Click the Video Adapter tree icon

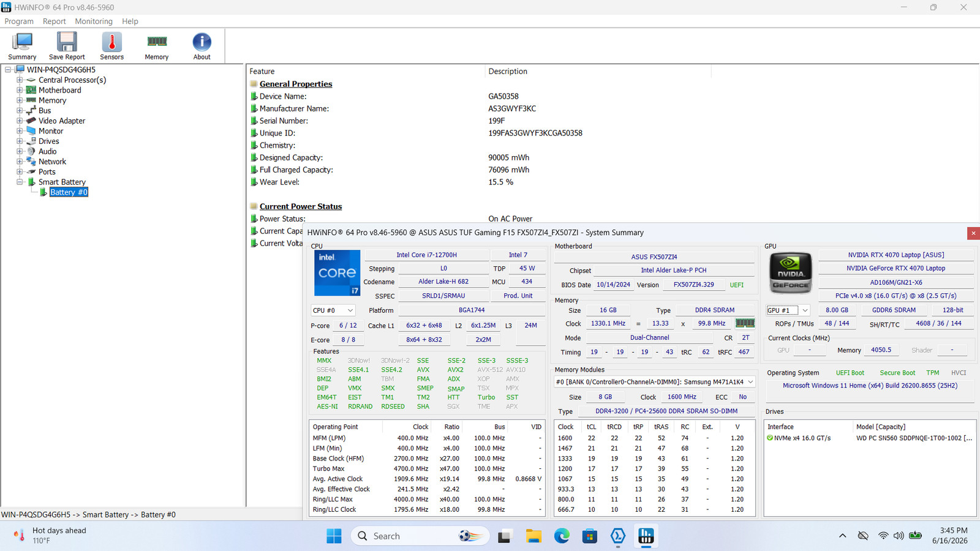31,121
